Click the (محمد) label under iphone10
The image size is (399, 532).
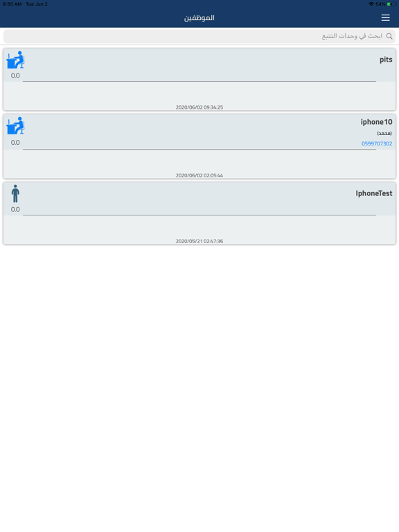[384, 133]
